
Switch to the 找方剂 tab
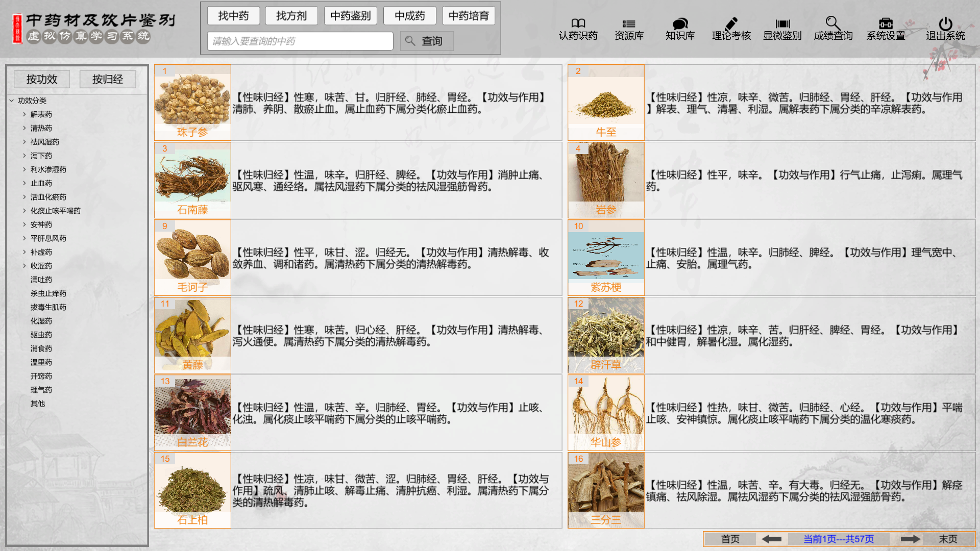click(291, 15)
